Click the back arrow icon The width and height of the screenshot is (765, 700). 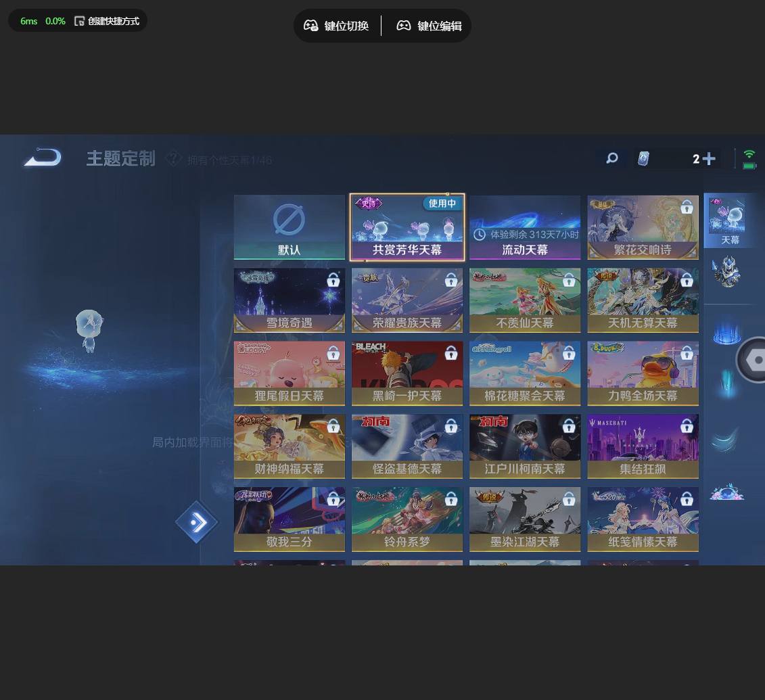pos(43,158)
